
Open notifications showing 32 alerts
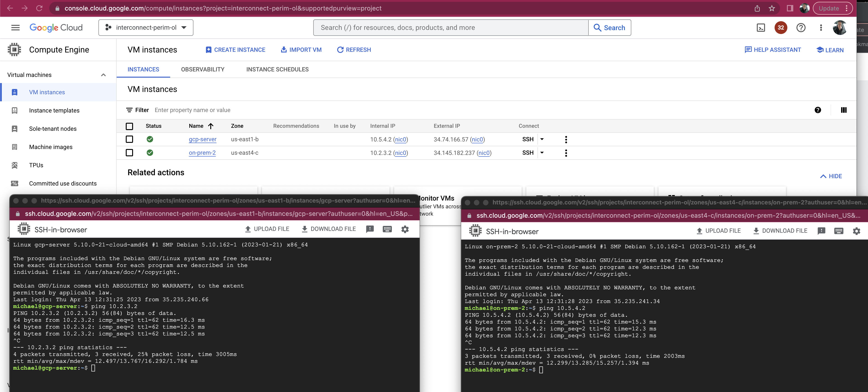pos(781,28)
